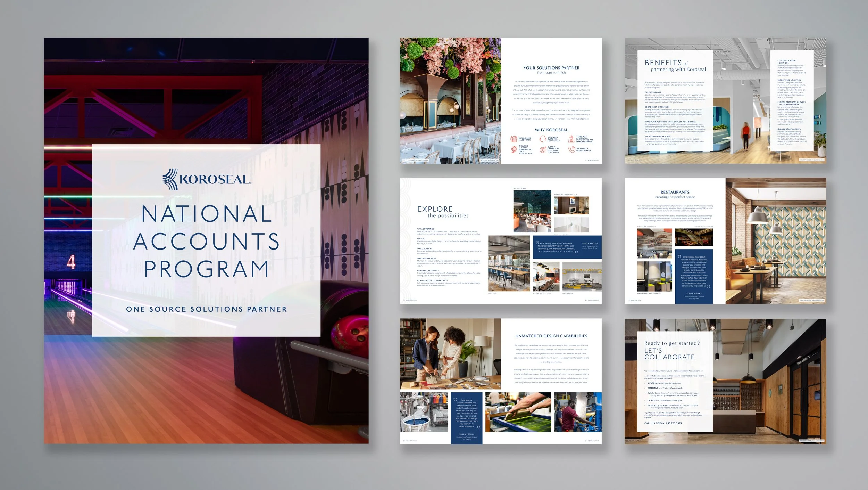Click the LET'S COLLABORATE heading
This screenshot has height=490, width=868.
coord(670,354)
